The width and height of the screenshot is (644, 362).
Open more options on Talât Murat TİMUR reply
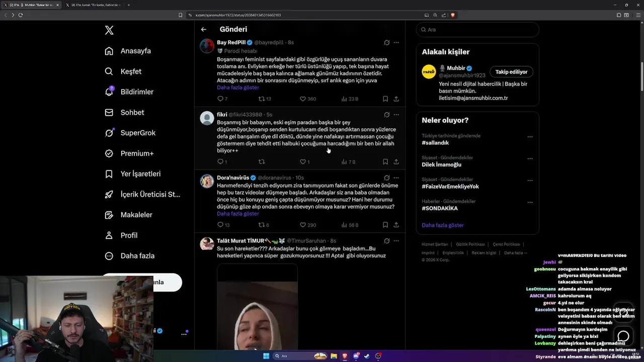[x=396, y=241]
